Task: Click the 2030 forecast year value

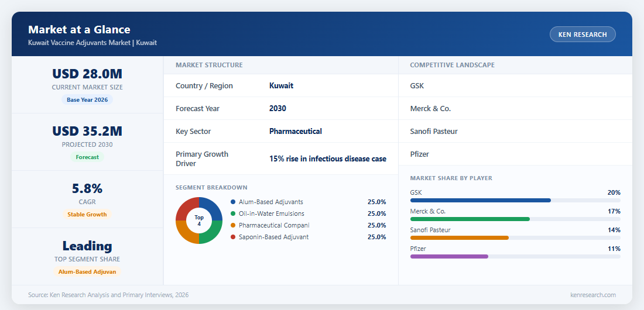Action: [278, 108]
